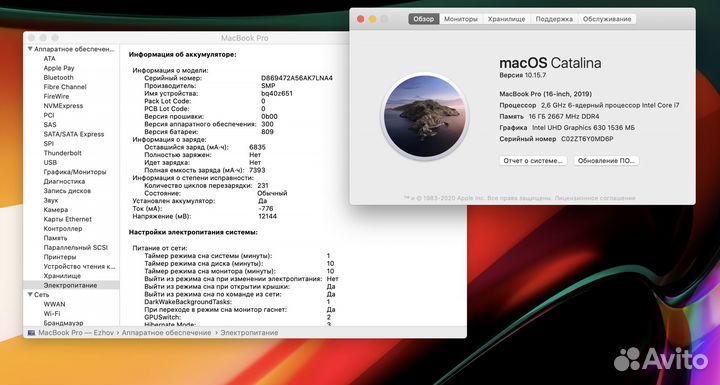Open the Мониторы tab

[461, 19]
